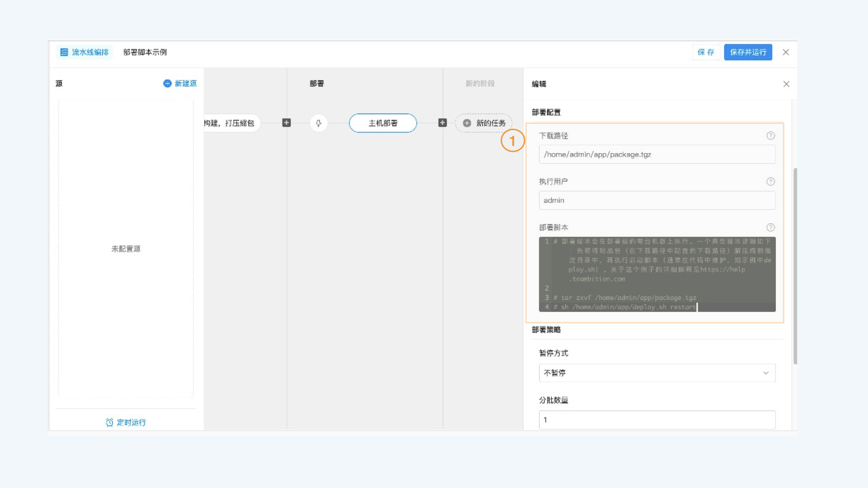Open the 暂停方式 dropdown

657,373
